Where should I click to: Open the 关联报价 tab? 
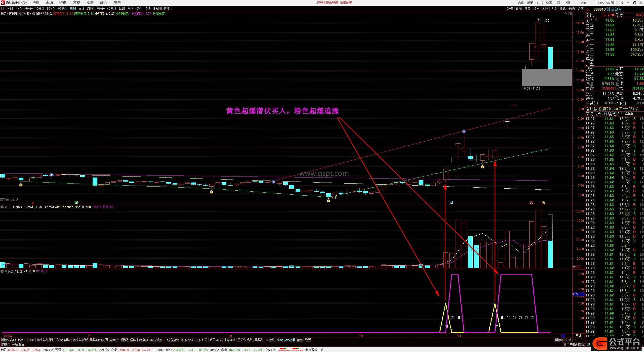(x=18, y=344)
